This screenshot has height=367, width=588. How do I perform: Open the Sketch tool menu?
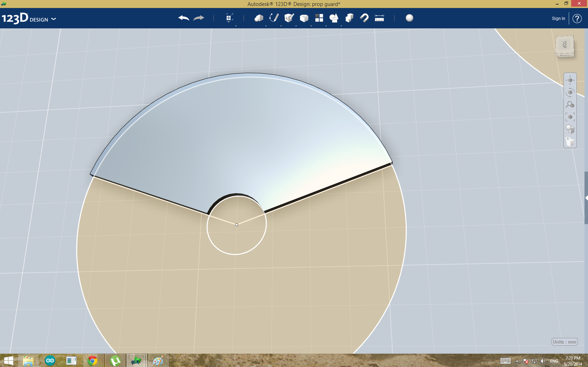click(x=274, y=18)
